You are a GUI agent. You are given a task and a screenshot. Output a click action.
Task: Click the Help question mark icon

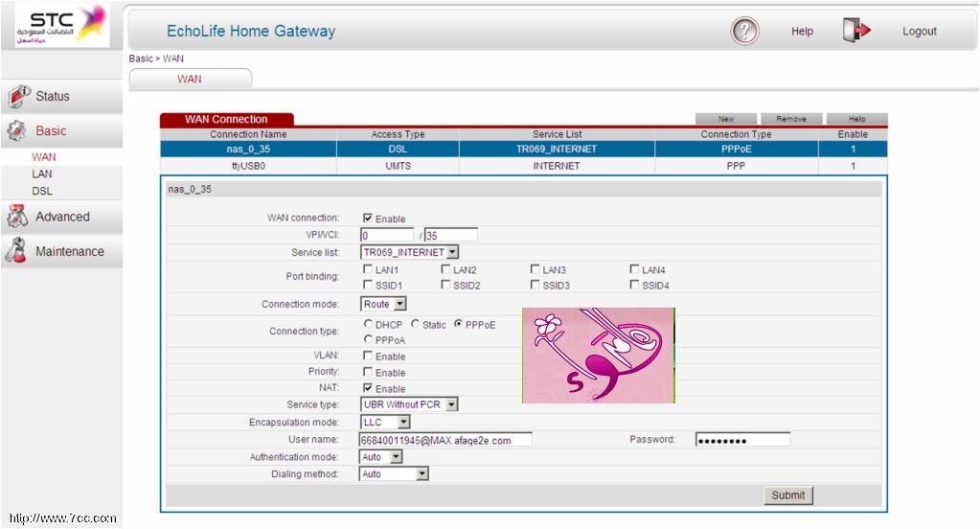[744, 31]
